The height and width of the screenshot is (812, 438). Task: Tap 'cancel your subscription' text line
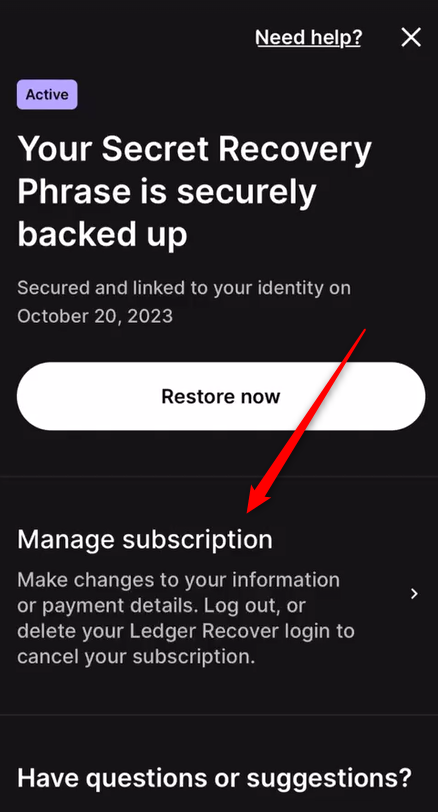point(136,657)
